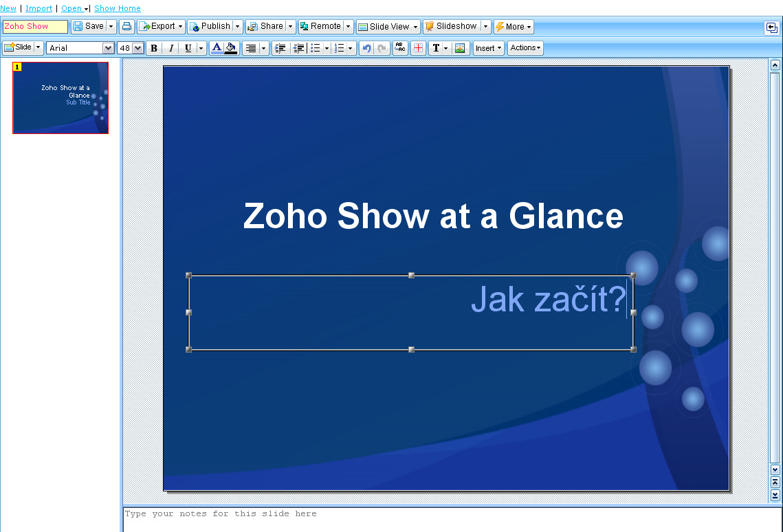Expand the Publish dropdown arrow
This screenshot has width=783, height=532.
[x=238, y=26]
